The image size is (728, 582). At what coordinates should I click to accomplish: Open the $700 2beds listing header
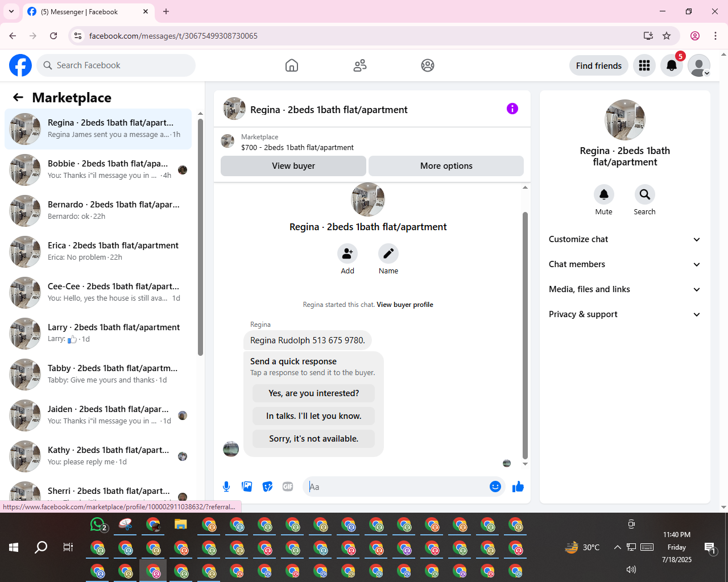372,142
